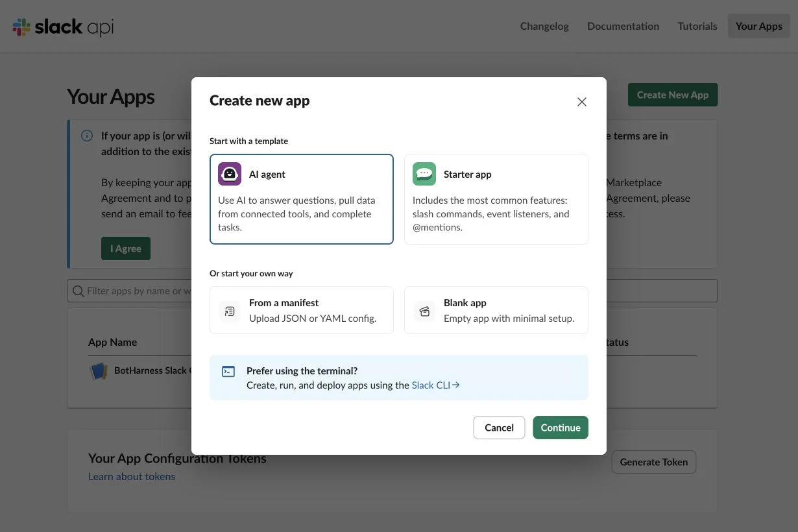
Task: Click the Slack API logo
Action: (x=63, y=27)
